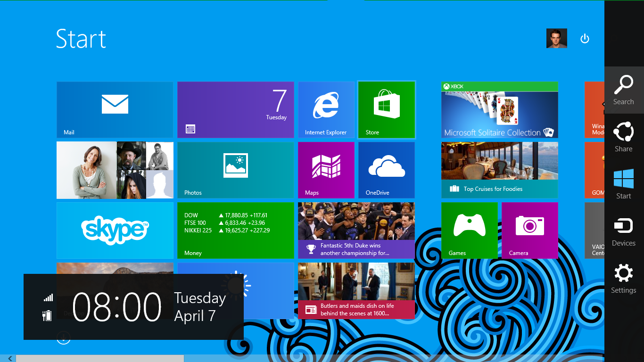Launch the Skype tile
Viewport: 644px width, 362px height.
tap(115, 230)
